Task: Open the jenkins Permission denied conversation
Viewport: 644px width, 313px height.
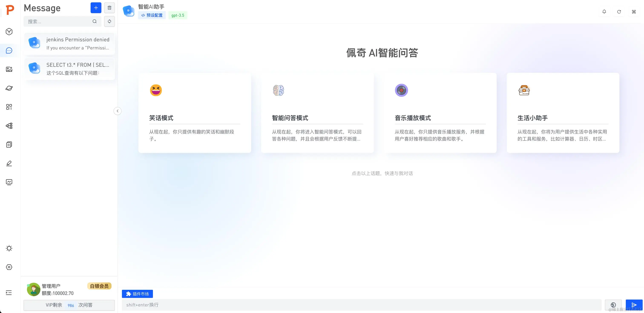Action: 69,43
